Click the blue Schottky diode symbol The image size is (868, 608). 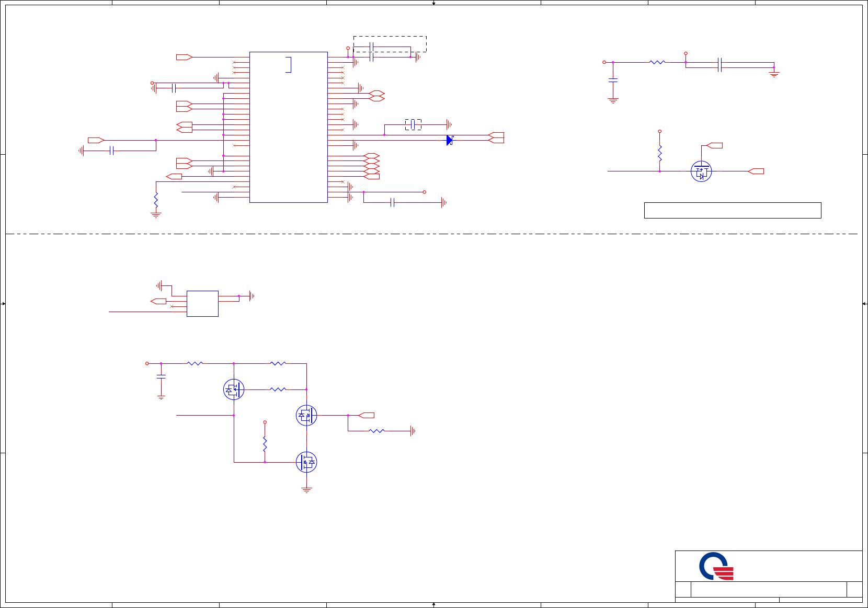[x=450, y=140]
